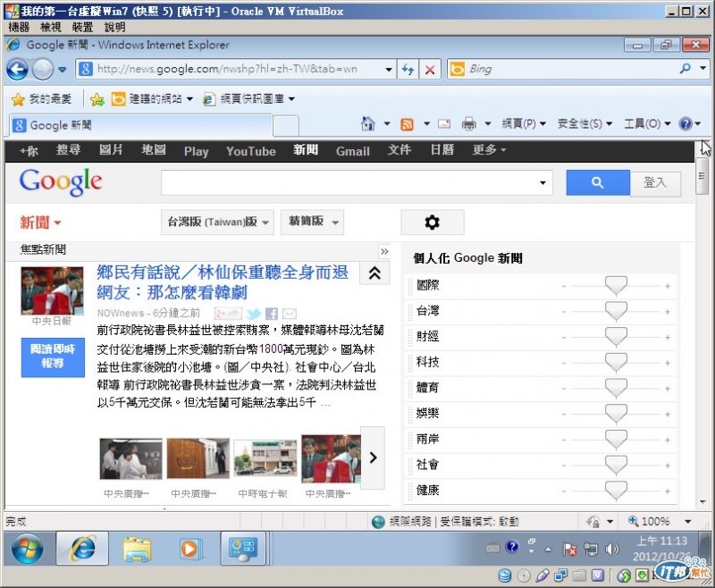Click the Read mail icon

pos(443,124)
